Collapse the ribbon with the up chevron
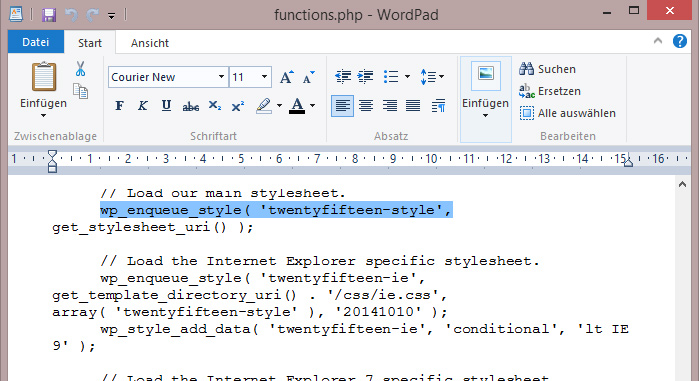Image resolution: width=699 pixels, height=381 pixels. point(658,41)
